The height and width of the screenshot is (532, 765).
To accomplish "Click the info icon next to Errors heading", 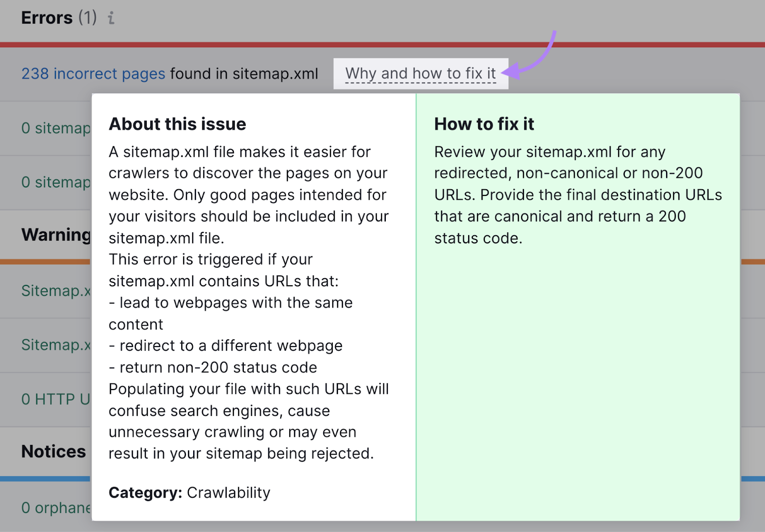I will (x=111, y=18).
